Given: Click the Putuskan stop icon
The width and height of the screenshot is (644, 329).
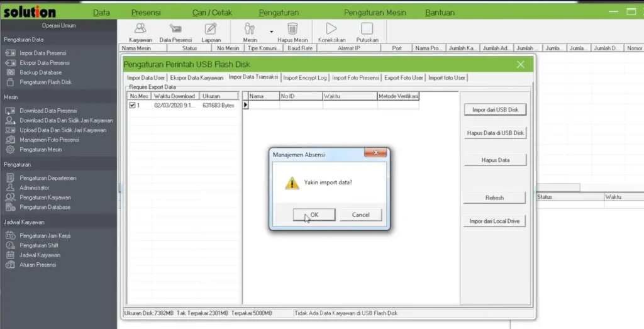Looking at the screenshot, I should pyautogui.click(x=367, y=29).
